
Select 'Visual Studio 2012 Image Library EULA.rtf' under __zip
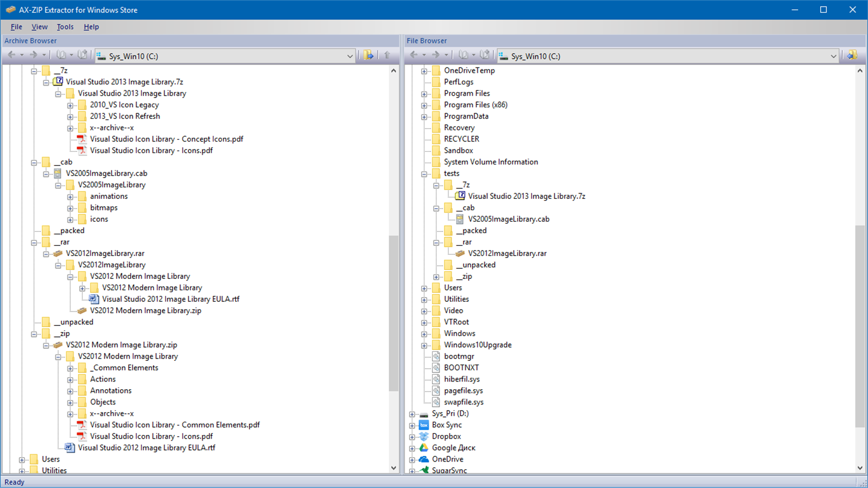(x=146, y=448)
